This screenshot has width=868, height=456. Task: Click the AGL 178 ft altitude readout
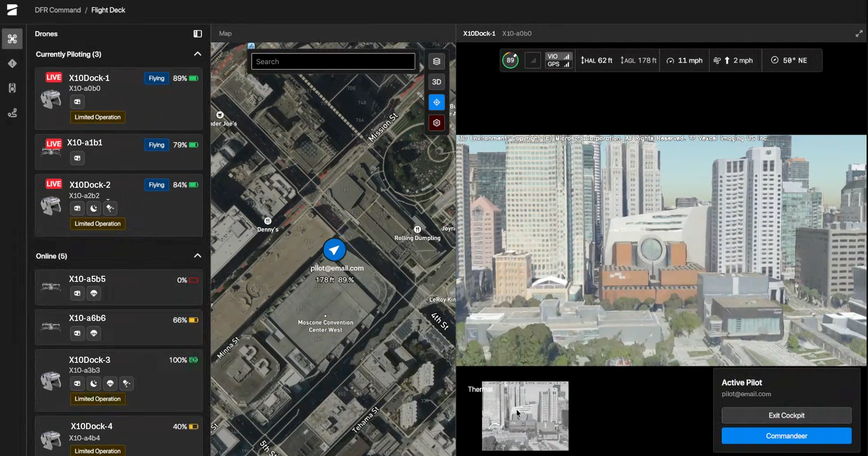pyautogui.click(x=638, y=60)
